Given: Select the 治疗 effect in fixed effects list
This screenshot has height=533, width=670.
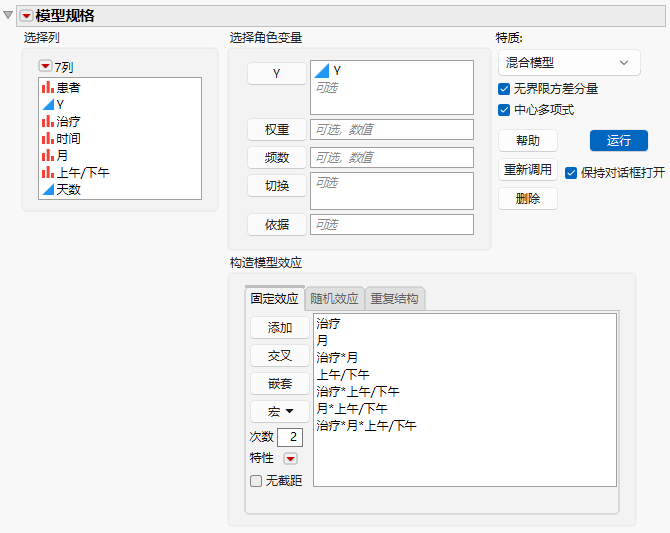Looking at the screenshot, I should tap(328, 324).
